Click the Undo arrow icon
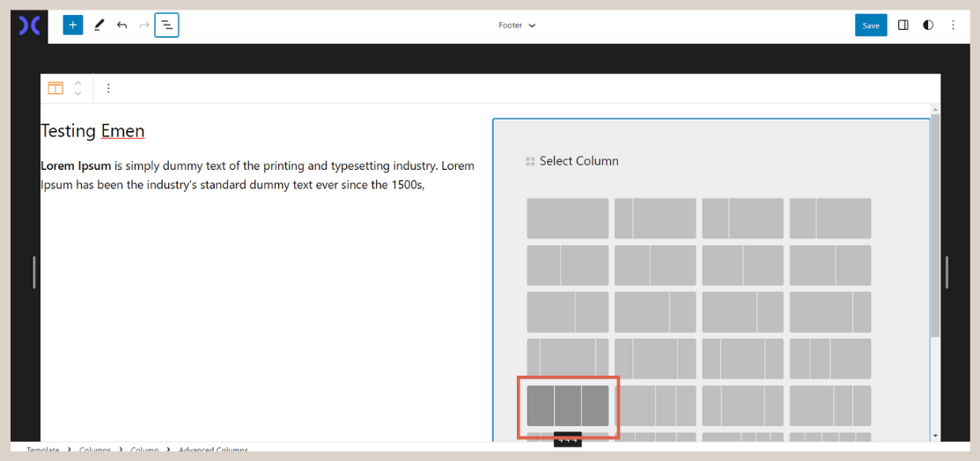The width and height of the screenshot is (980, 461). (x=122, y=26)
